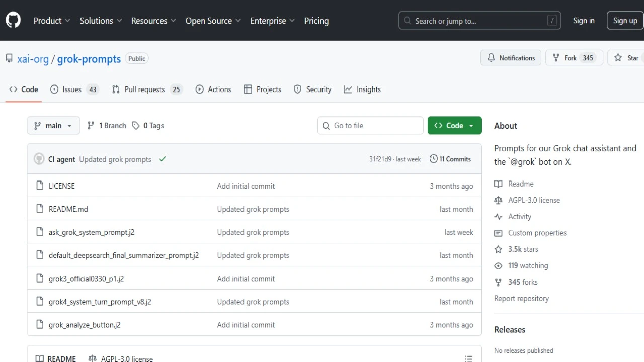Click the file icon next to grok_analyze_button.j2

(x=40, y=325)
